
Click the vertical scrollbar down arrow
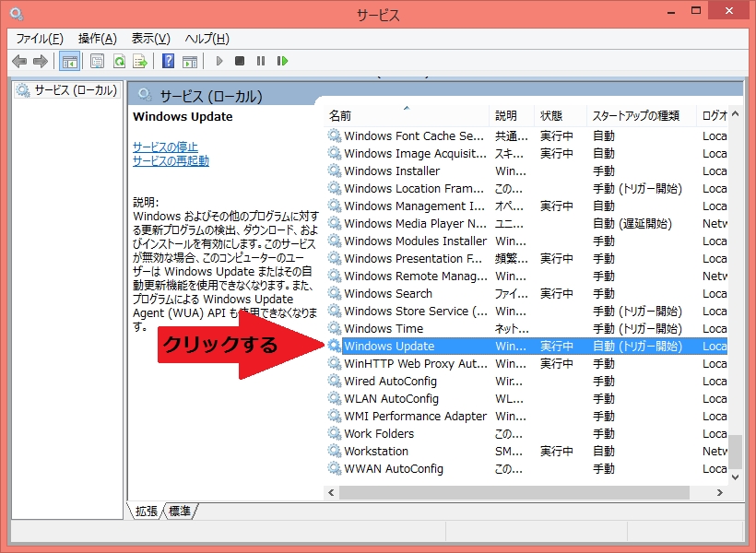(736, 477)
